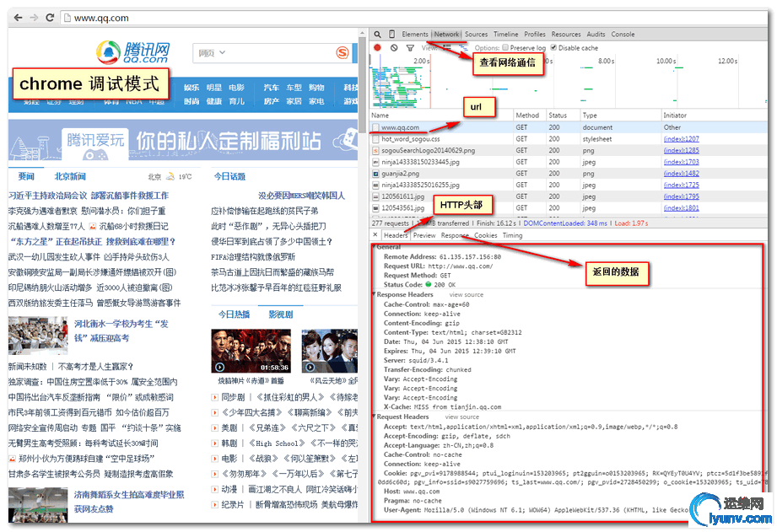Open the Timeline tab
The width and height of the screenshot is (777, 532).
pos(506,35)
